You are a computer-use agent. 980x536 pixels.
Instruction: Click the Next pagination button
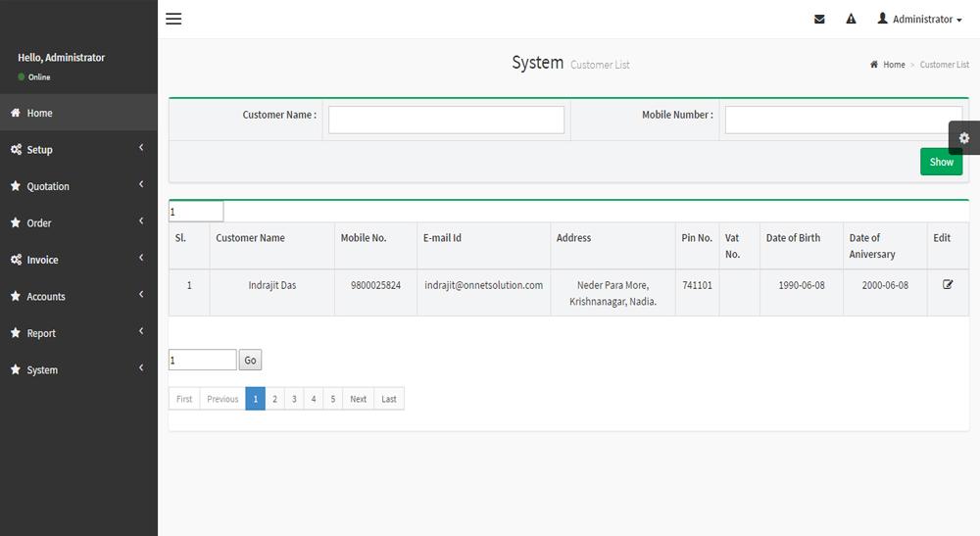point(358,399)
